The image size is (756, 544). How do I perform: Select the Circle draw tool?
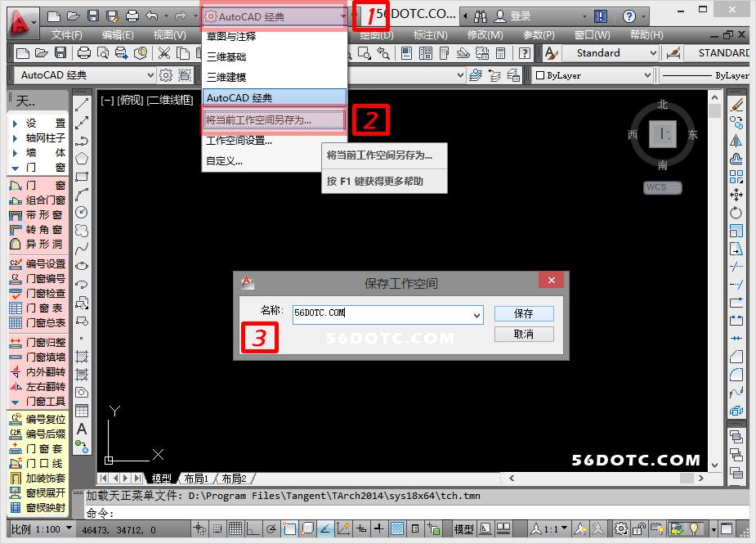coord(82,212)
